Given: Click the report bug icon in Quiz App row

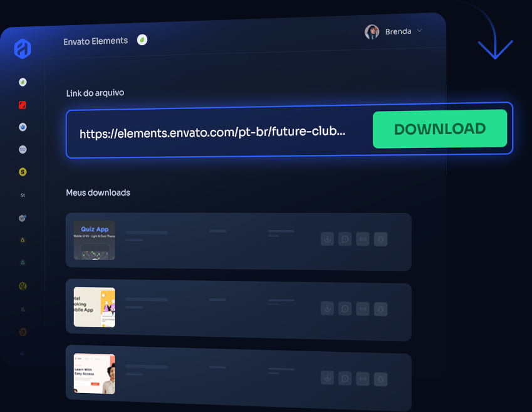Looking at the screenshot, I should pyautogui.click(x=380, y=239).
